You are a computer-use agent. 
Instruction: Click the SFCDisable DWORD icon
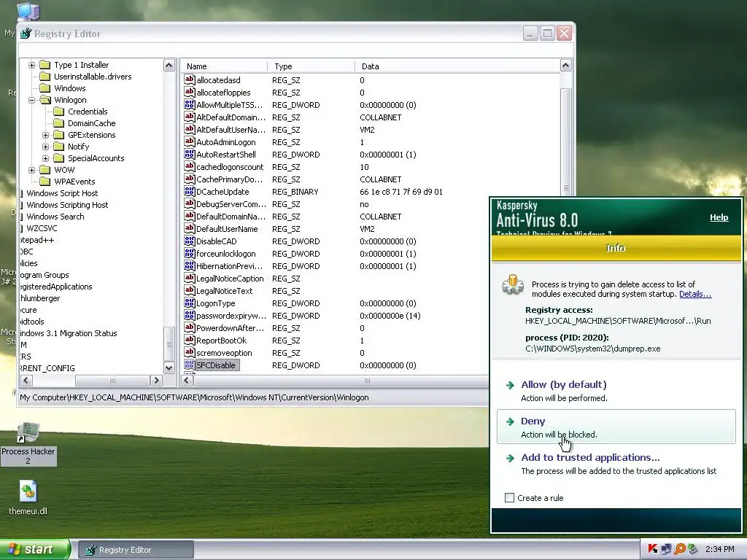189,365
